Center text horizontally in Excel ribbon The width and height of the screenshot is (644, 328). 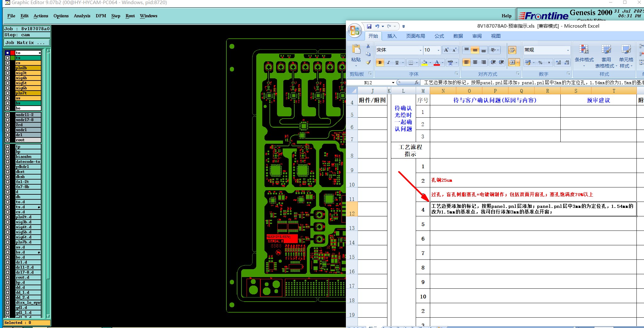coord(475,63)
